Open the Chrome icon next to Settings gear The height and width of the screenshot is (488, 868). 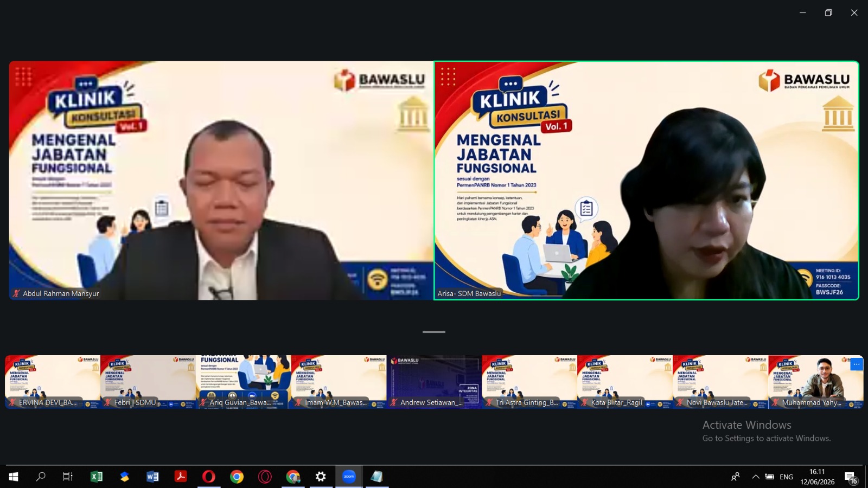(x=293, y=477)
